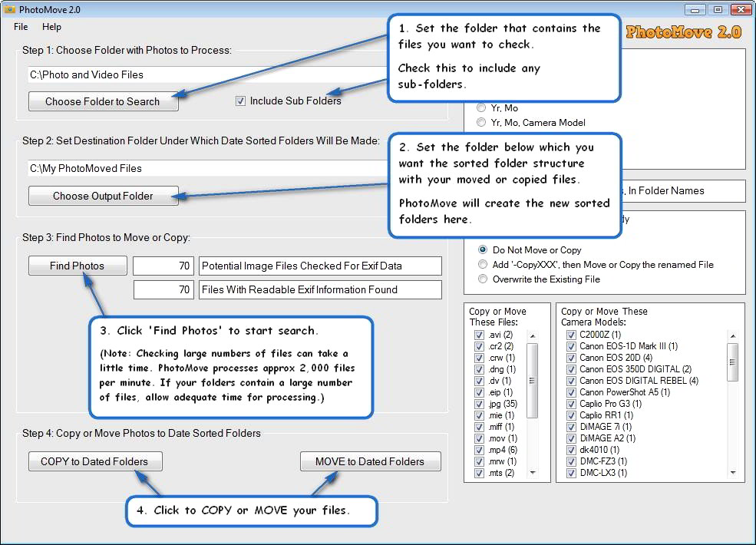Viewport: 756px width, 545px height.
Task: Click the camera models scrollbar thumb
Action: click(x=733, y=362)
